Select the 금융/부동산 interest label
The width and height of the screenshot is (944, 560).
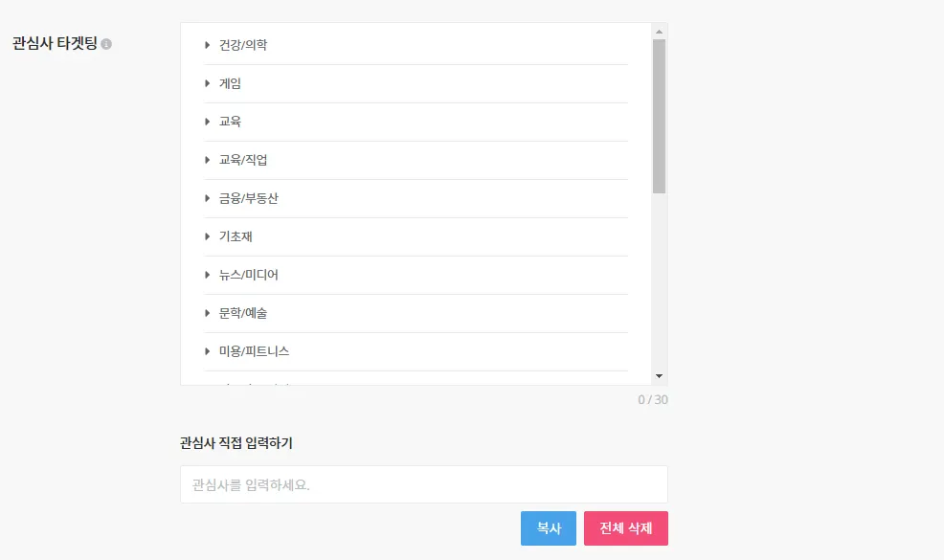[x=249, y=198]
